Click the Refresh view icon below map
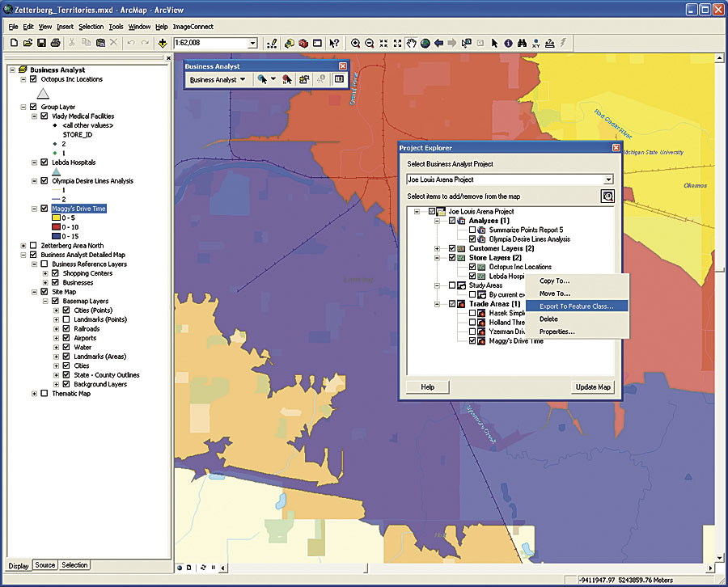The width and height of the screenshot is (728, 587). tap(203, 568)
